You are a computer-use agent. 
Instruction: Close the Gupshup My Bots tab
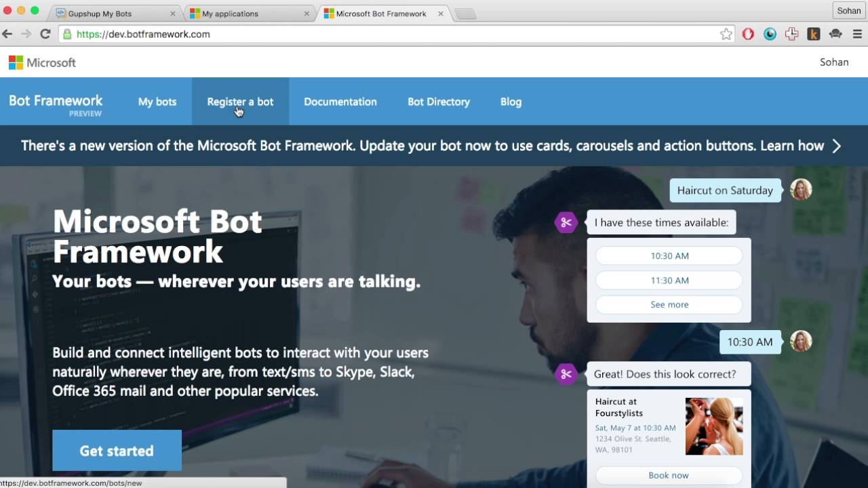tap(172, 14)
